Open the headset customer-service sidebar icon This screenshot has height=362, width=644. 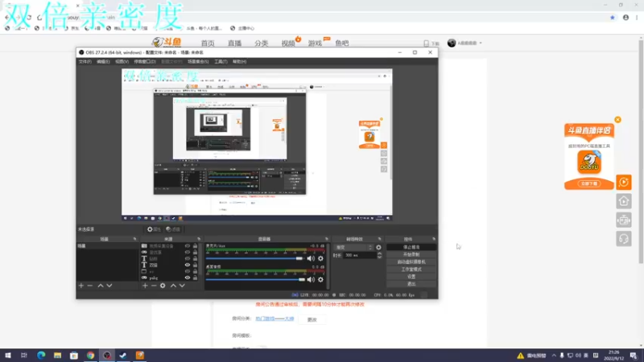[623, 239]
